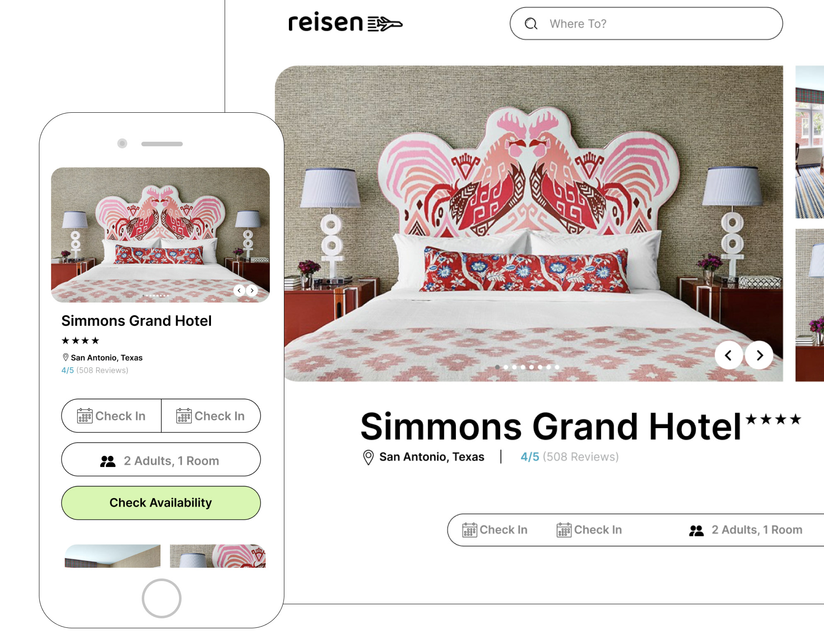824x644 pixels.
Task: Show next image on phone mockup carousel
Action: (252, 291)
